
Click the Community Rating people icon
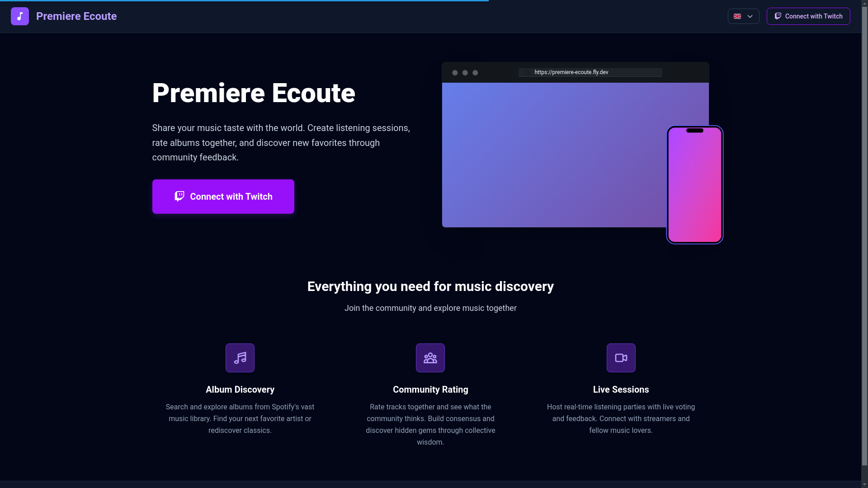click(430, 358)
